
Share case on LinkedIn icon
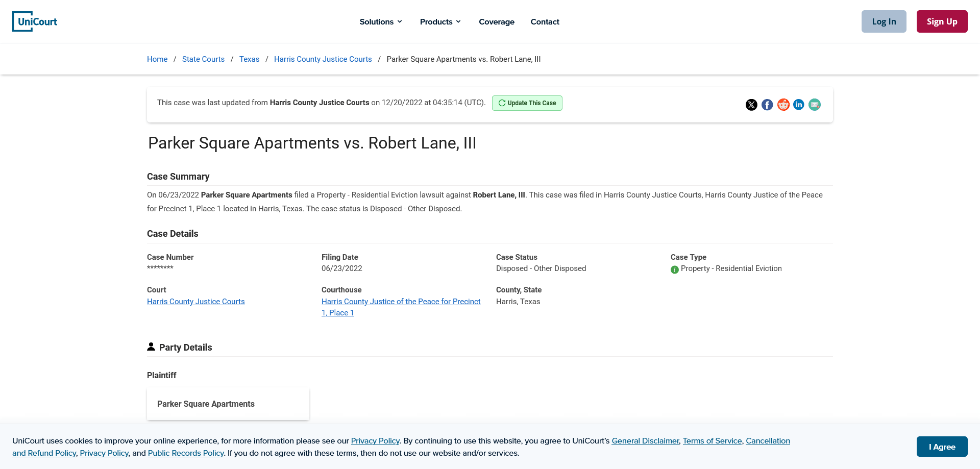[x=799, y=105]
